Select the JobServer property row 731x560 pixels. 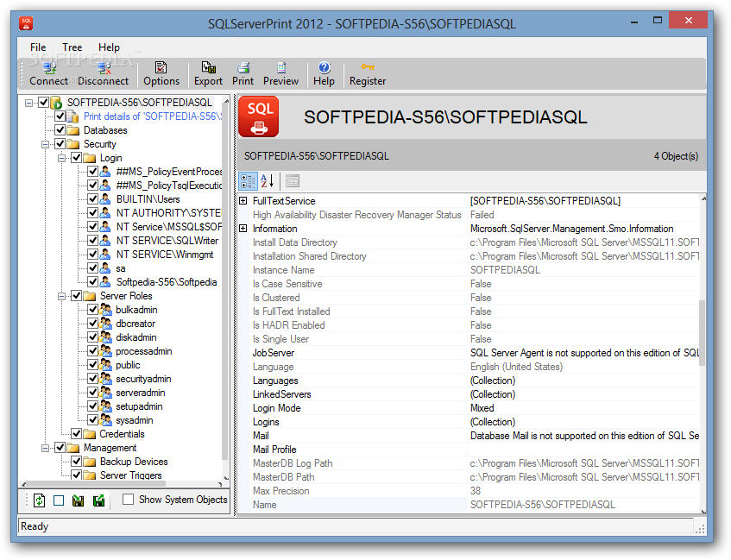tap(469, 353)
